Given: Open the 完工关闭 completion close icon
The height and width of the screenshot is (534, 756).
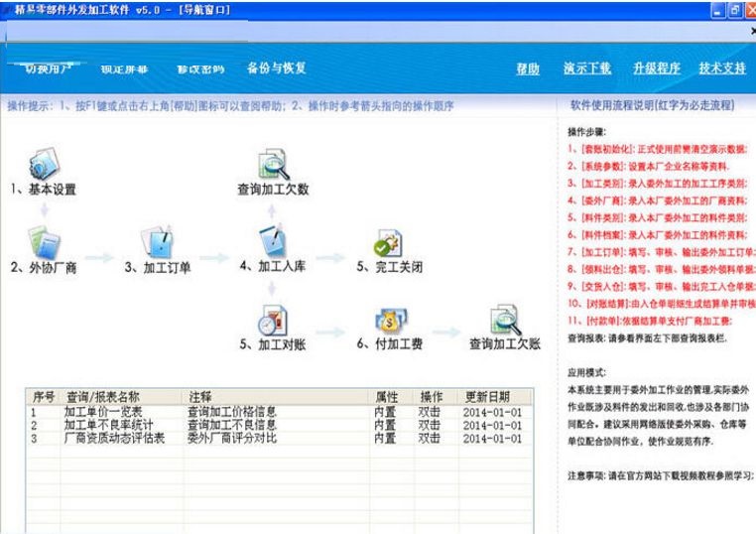Looking at the screenshot, I should click(389, 242).
